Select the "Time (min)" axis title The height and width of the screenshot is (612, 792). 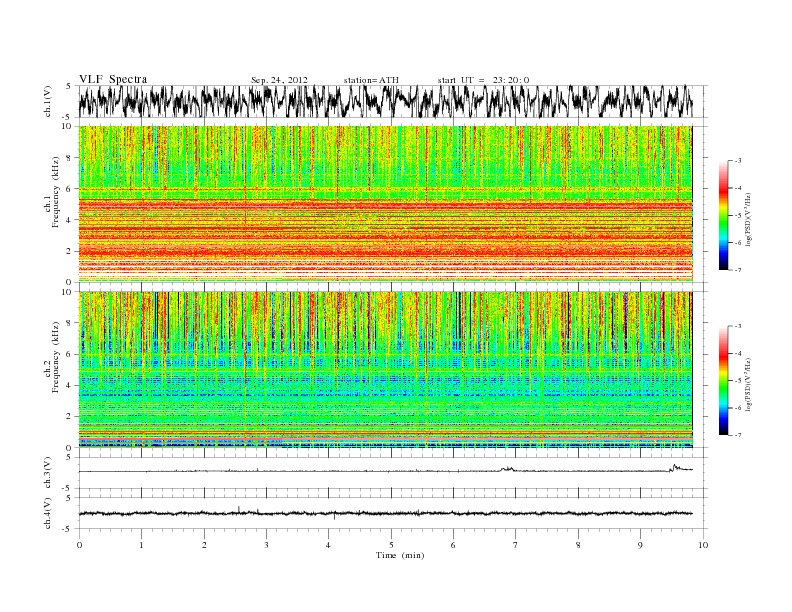point(400,555)
